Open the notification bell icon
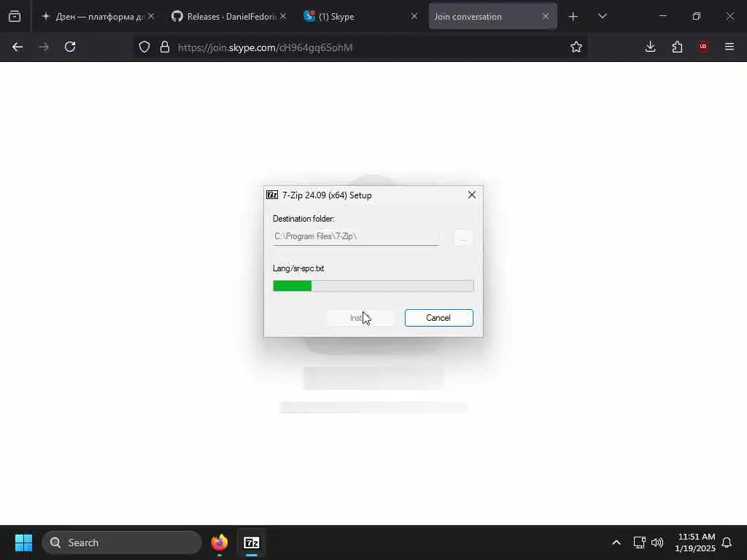Screen dimensions: 747x560 coord(727,542)
